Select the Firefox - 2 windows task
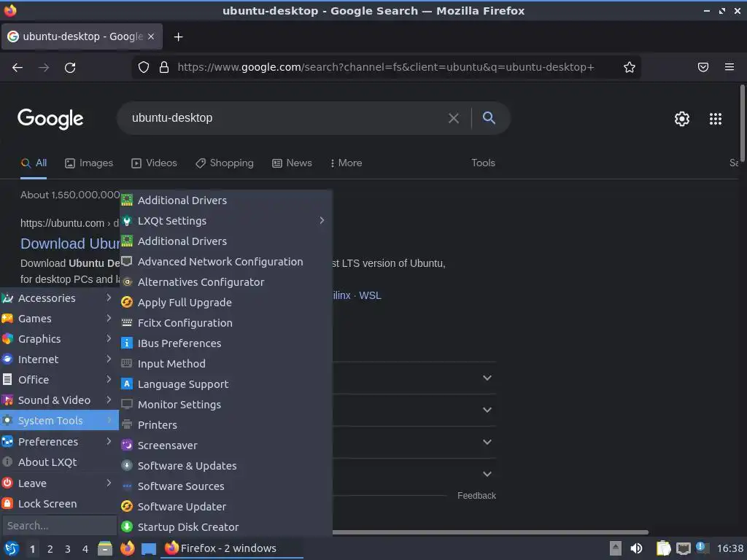Screen dimensions: 747x560 [x=231, y=548]
